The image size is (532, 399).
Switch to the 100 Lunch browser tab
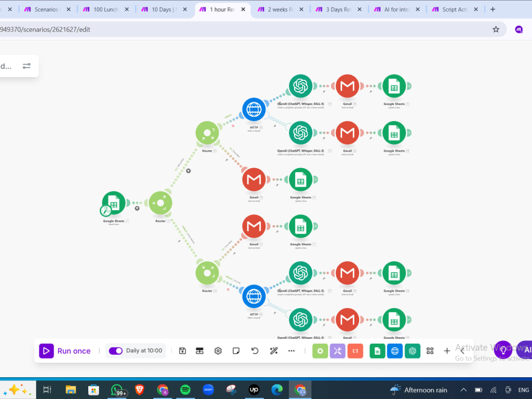(105, 10)
